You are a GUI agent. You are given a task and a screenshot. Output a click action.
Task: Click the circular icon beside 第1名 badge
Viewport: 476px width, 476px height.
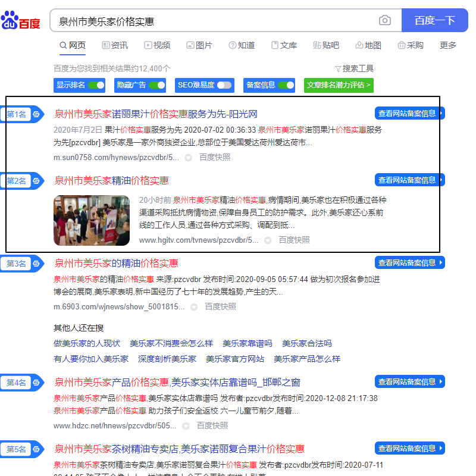tap(36, 114)
